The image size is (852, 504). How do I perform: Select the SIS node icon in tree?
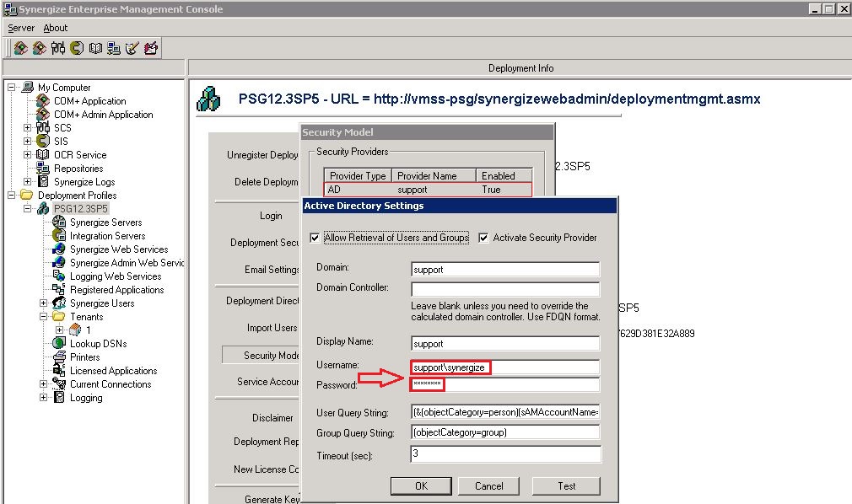[43, 142]
